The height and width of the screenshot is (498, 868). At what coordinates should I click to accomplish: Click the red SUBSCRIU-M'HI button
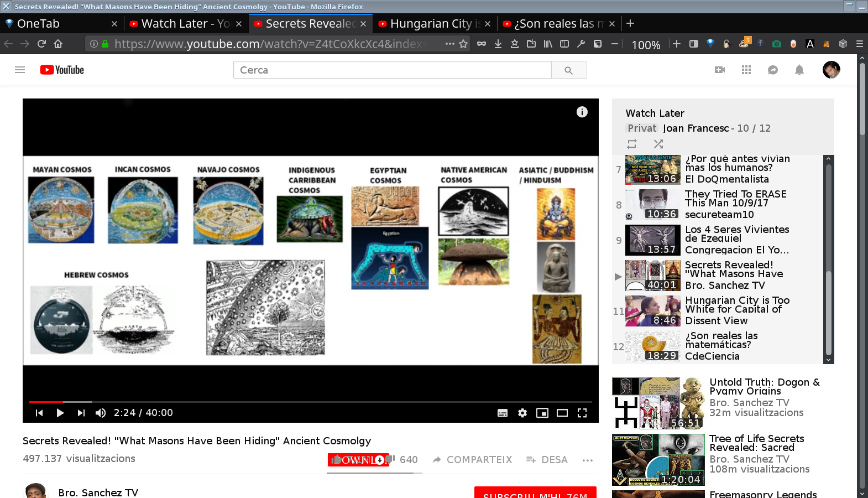tap(535, 492)
